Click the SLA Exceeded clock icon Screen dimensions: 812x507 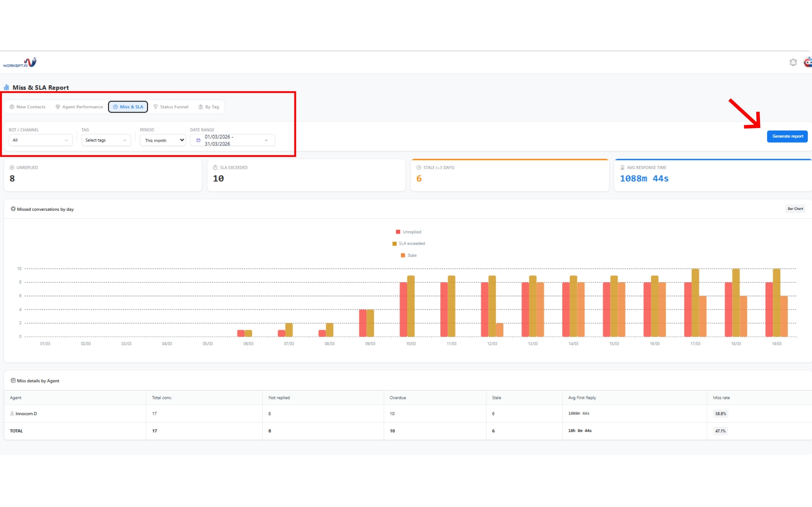(x=215, y=167)
